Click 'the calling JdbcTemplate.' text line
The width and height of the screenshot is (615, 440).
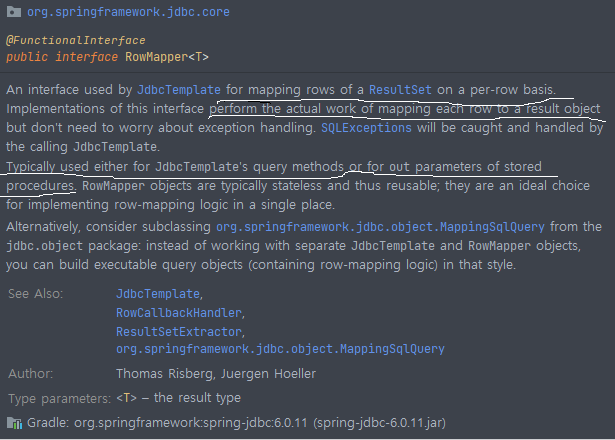tap(83, 147)
